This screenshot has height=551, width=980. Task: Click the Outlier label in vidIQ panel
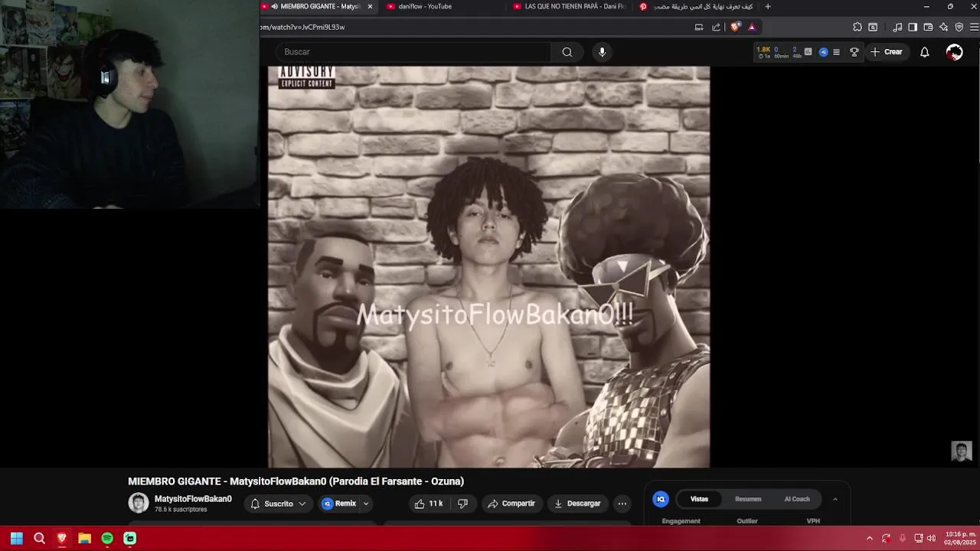point(747,521)
